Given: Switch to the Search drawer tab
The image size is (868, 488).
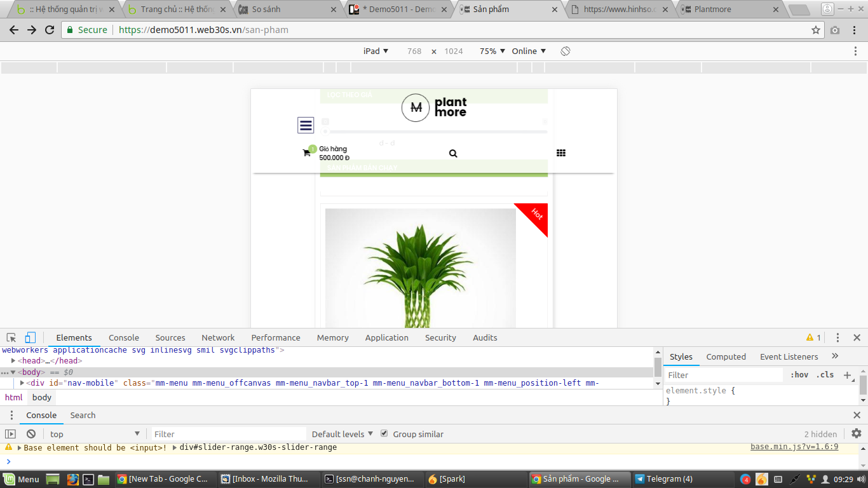Looking at the screenshot, I should click(x=83, y=415).
